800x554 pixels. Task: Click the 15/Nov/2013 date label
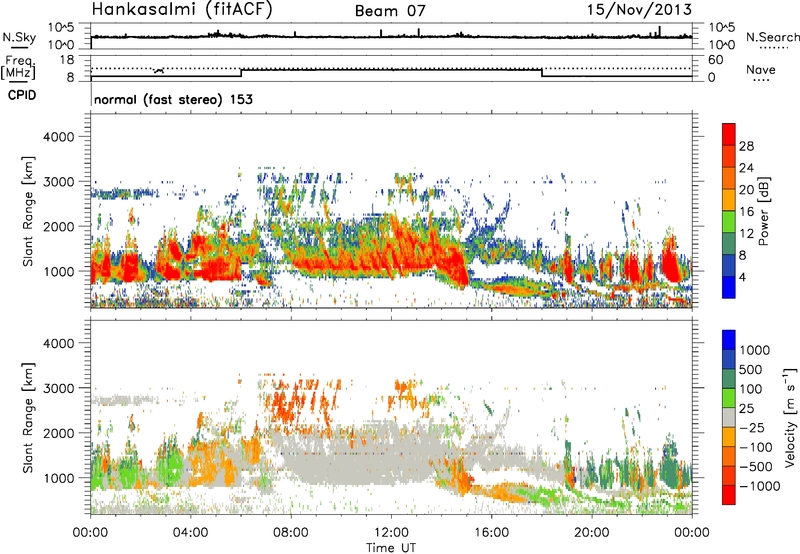coord(639,9)
